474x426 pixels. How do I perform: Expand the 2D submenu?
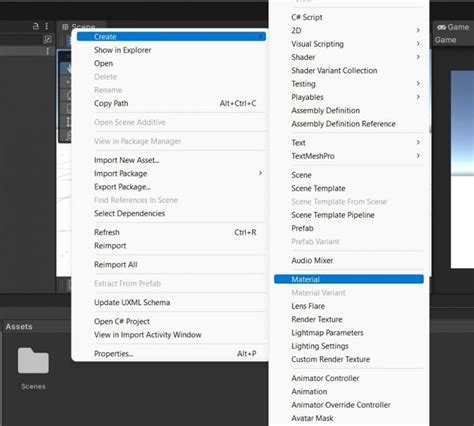pyautogui.click(x=349, y=31)
